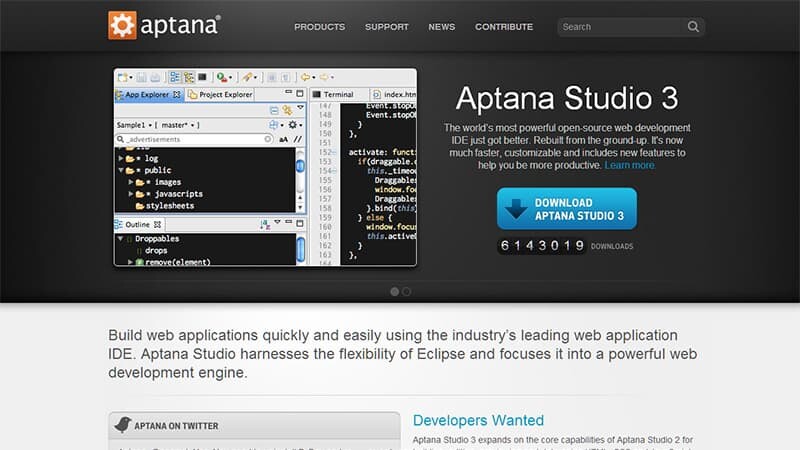
Task: Click the black terminal toolbar icon
Action: (203, 77)
